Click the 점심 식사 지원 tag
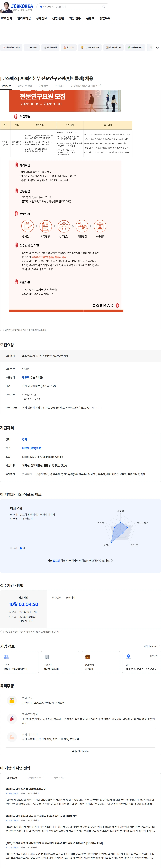161x868 pixels. click(x=113, y=48)
